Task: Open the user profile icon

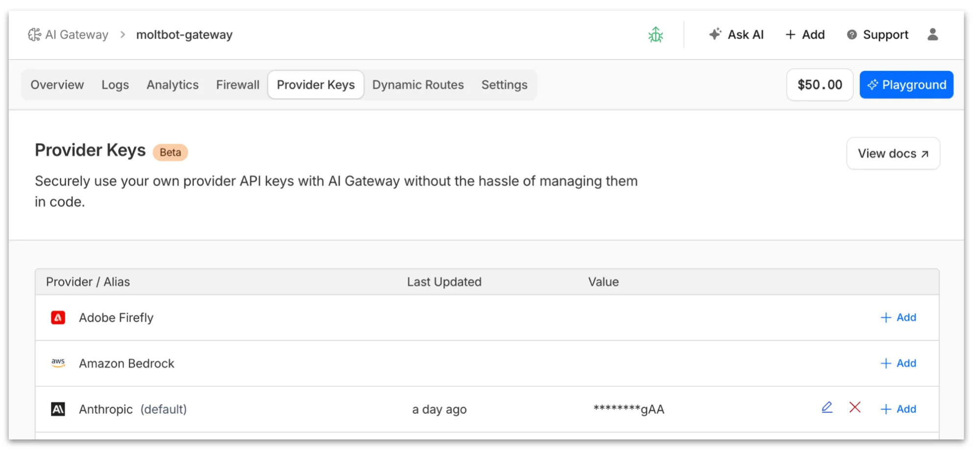Action: point(933,34)
